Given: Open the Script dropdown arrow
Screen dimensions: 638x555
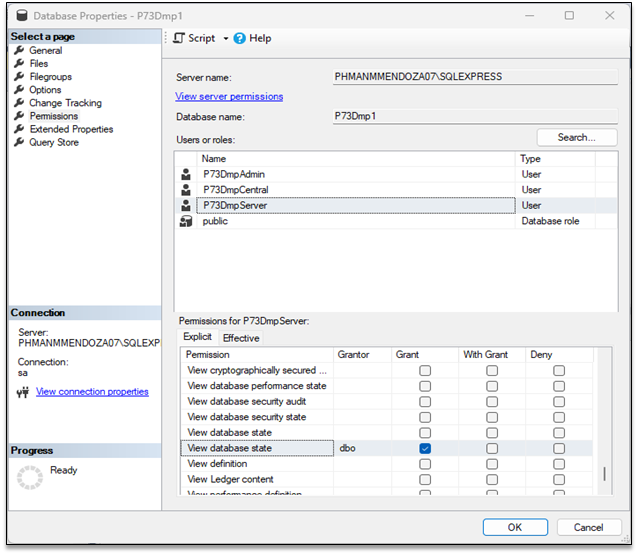Looking at the screenshot, I should 226,38.
